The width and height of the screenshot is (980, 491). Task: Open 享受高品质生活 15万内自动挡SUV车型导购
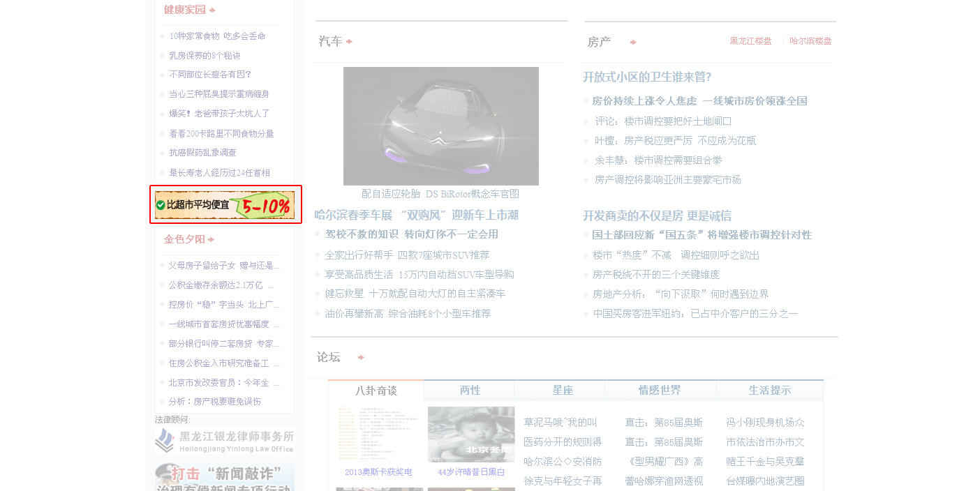(420, 275)
